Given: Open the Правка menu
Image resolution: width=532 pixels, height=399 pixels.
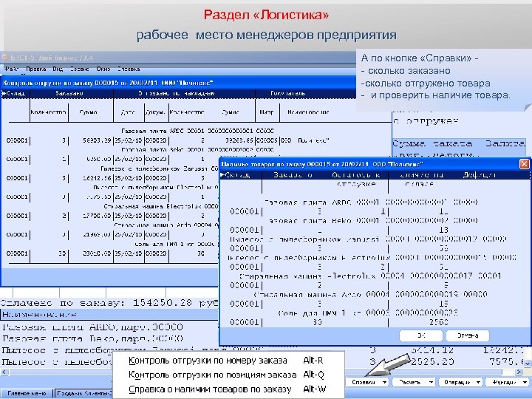Looking at the screenshot, I should pyautogui.click(x=35, y=69).
